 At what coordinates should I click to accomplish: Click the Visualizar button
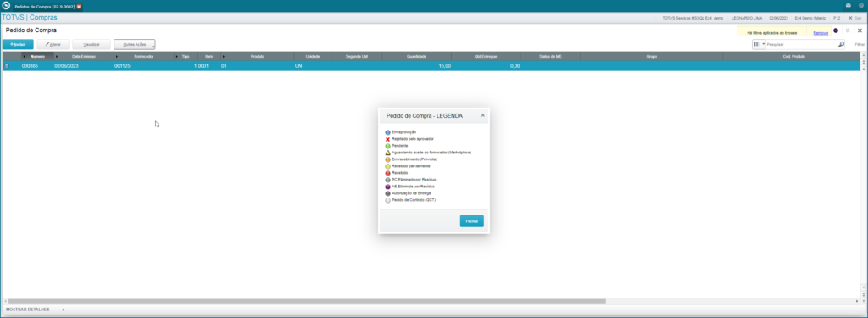coord(91,44)
